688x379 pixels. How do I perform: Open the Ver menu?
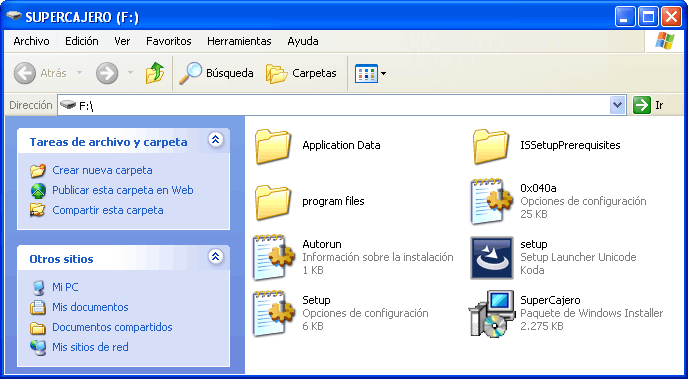tap(122, 41)
